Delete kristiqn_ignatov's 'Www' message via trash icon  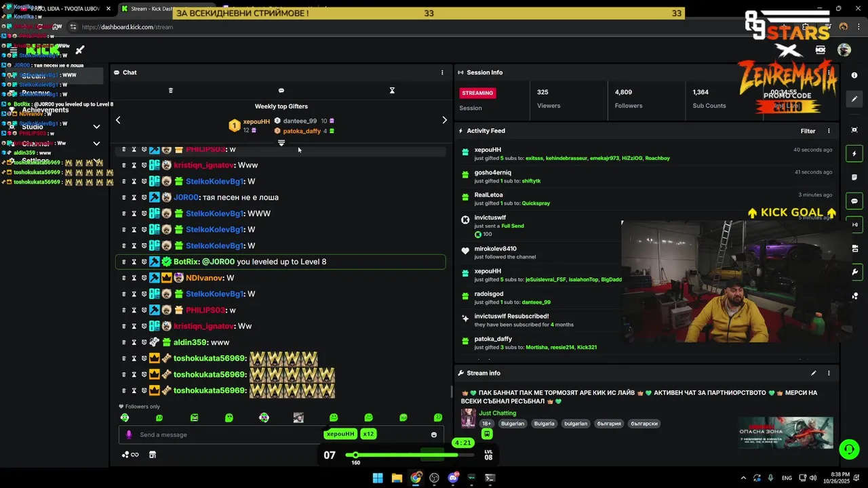click(123, 165)
